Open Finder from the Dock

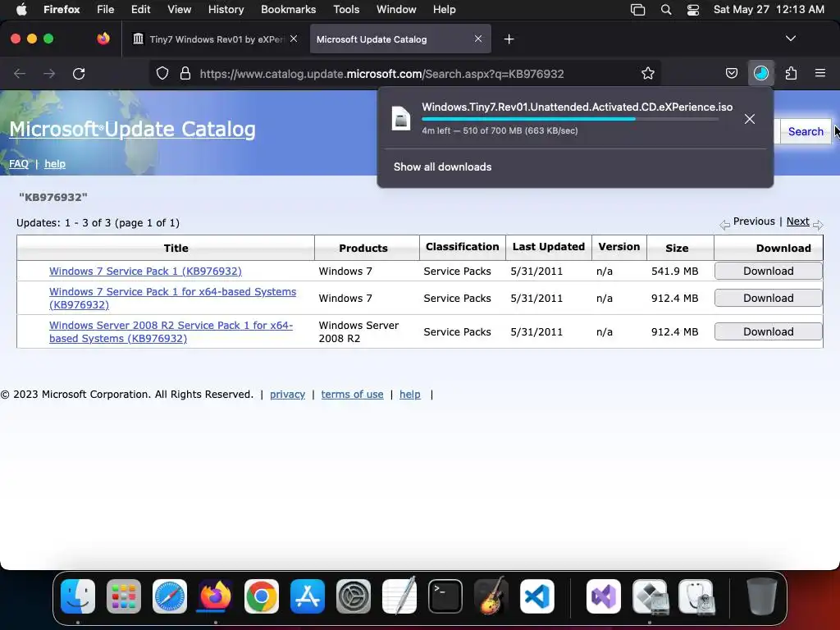click(x=78, y=596)
